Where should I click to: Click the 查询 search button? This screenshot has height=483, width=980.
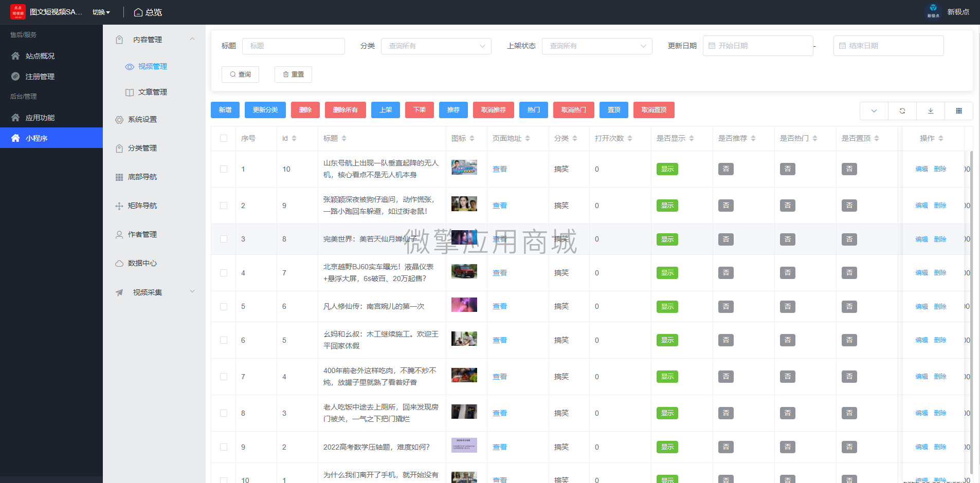point(240,75)
